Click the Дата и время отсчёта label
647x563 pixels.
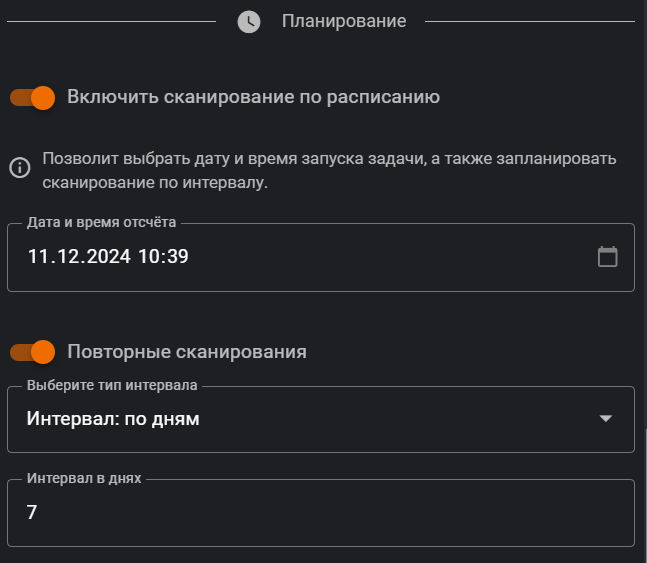[101, 222]
